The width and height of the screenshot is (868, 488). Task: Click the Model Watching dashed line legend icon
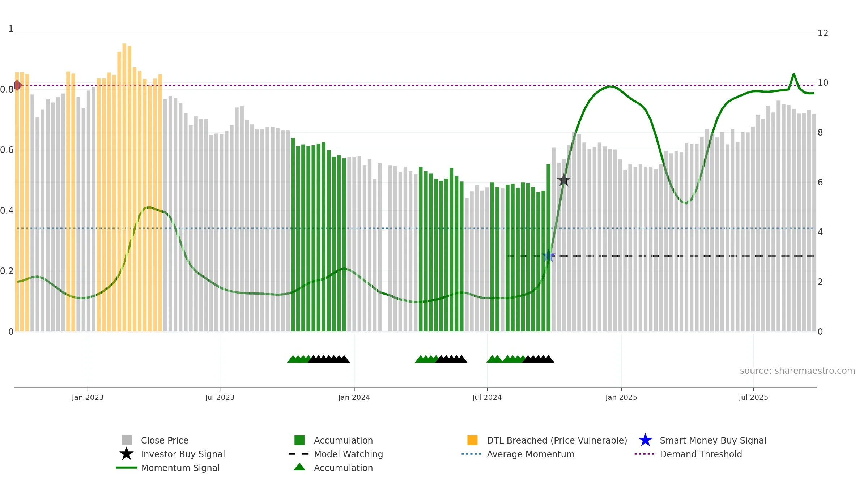[298, 454]
